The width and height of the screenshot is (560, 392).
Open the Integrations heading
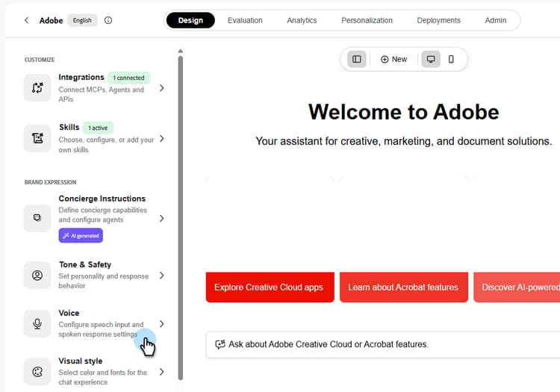(81, 77)
